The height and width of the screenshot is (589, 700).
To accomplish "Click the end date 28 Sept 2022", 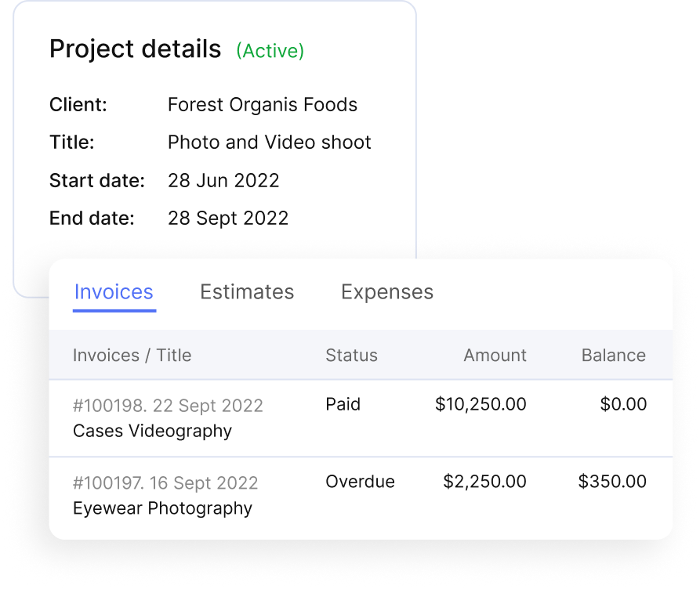I will (228, 218).
